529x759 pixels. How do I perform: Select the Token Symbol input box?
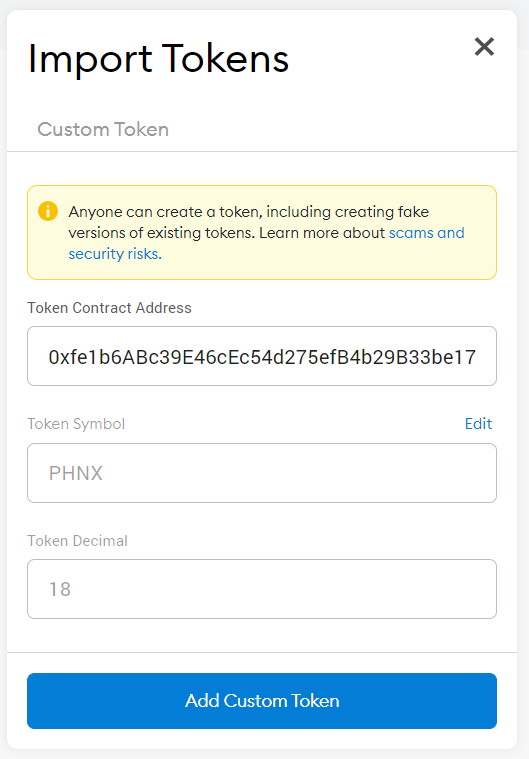tap(262, 473)
